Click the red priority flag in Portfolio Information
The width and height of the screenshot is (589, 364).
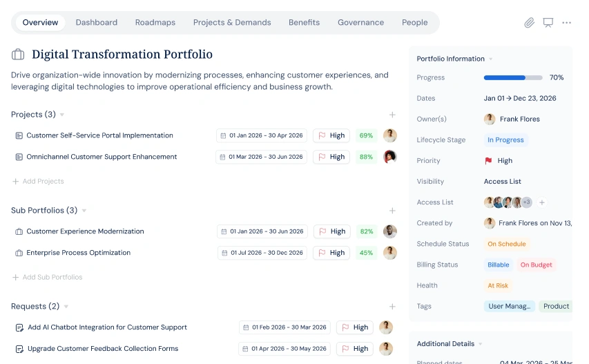[x=488, y=161]
